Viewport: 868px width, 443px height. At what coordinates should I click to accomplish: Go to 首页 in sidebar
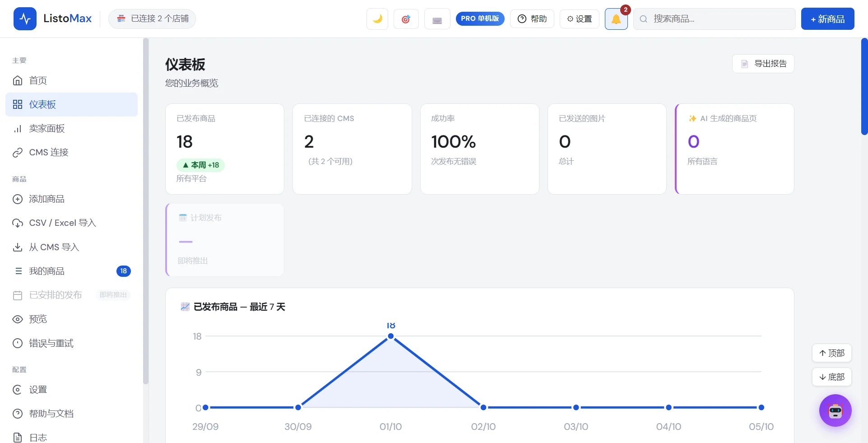point(71,80)
